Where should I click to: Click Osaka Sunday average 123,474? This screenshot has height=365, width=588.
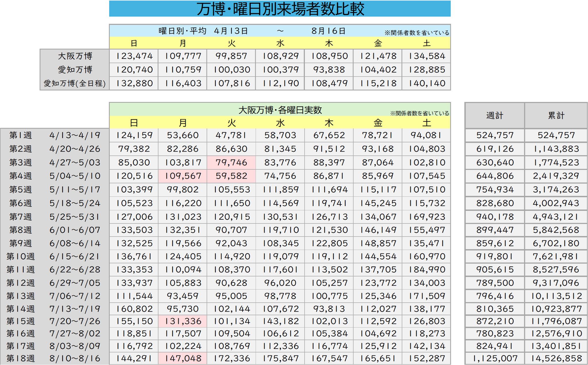134,56
